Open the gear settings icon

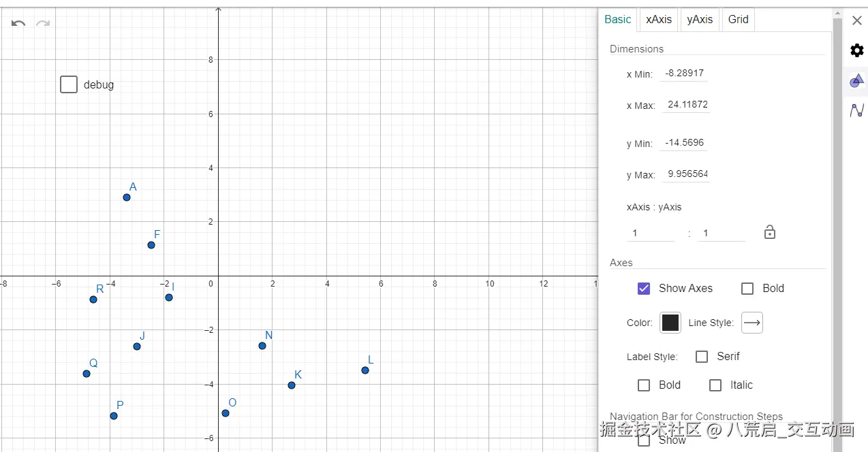pos(857,50)
